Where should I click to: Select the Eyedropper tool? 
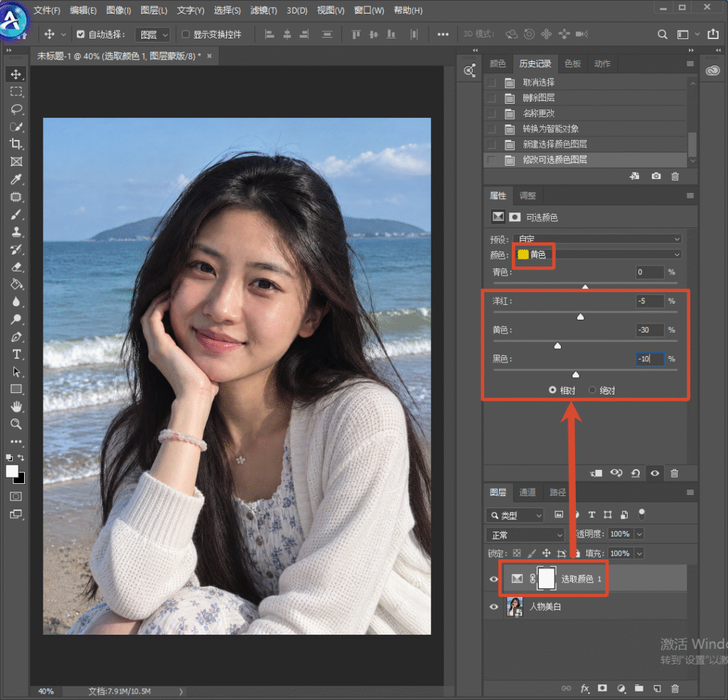[x=16, y=179]
